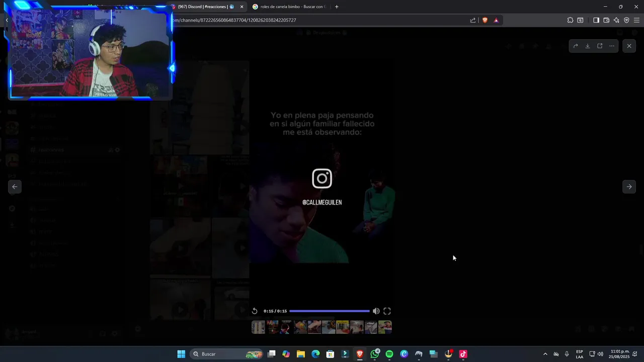Select the sixth carousel thumbnail

(x=329, y=327)
